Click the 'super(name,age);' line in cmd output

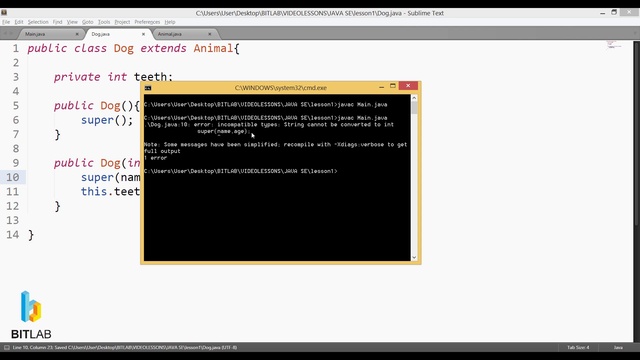pos(224,131)
